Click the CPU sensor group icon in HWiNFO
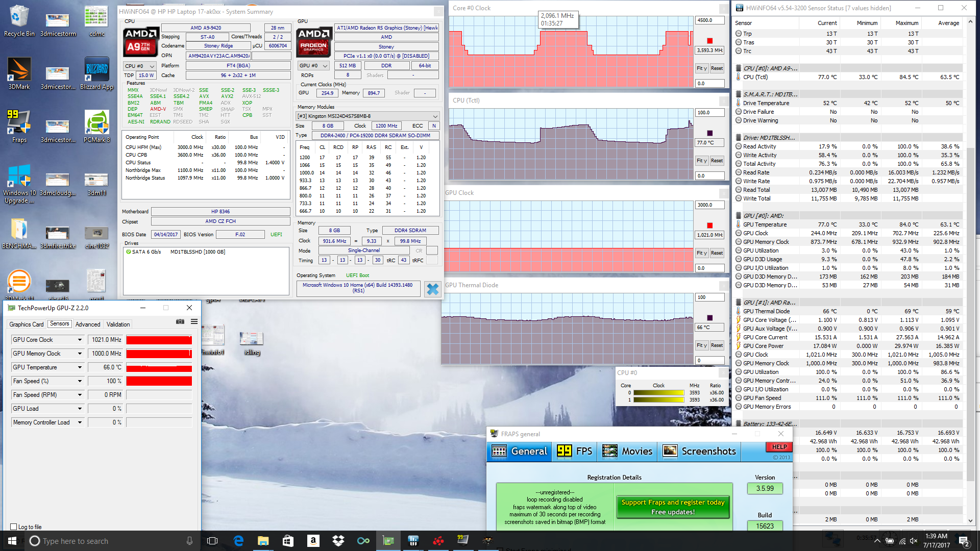Screen dimensions: 980x551 coord(739,68)
